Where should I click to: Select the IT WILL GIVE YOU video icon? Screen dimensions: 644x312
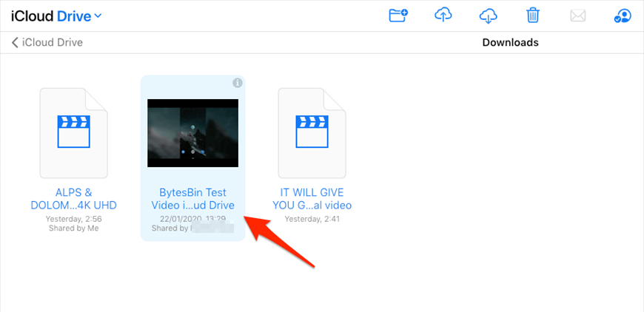pyautogui.click(x=312, y=133)
